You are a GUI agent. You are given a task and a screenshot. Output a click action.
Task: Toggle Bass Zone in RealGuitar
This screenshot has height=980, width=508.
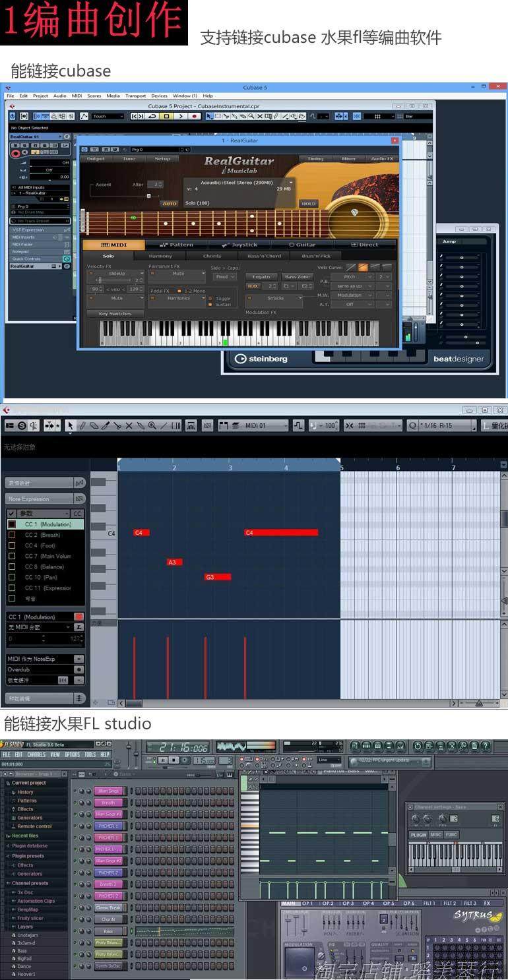point(296,277)
